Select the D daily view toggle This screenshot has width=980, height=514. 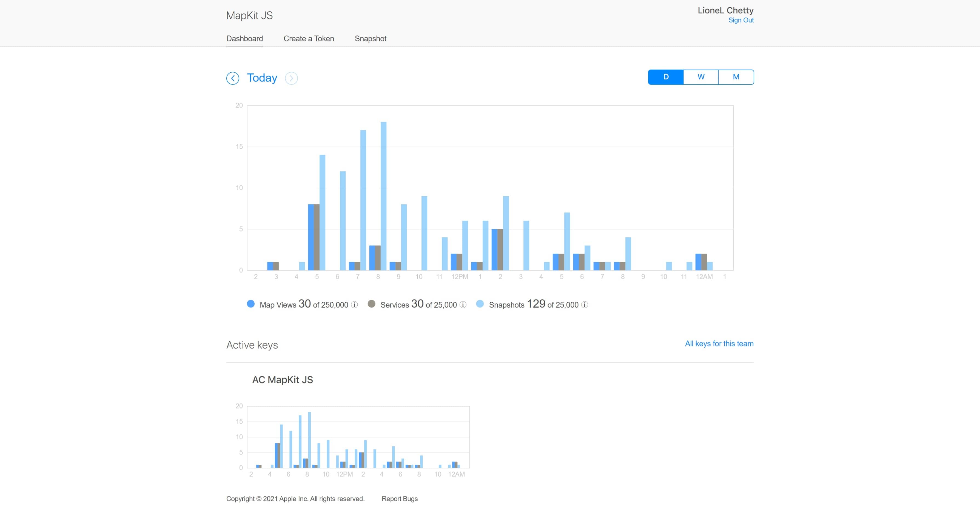pyautogui.click(x=666, y=77)
